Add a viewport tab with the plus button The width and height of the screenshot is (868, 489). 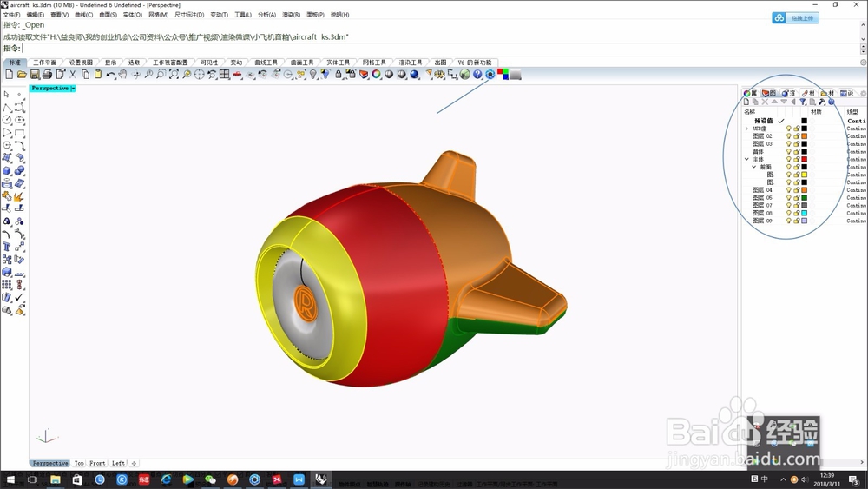coord(134,464)
